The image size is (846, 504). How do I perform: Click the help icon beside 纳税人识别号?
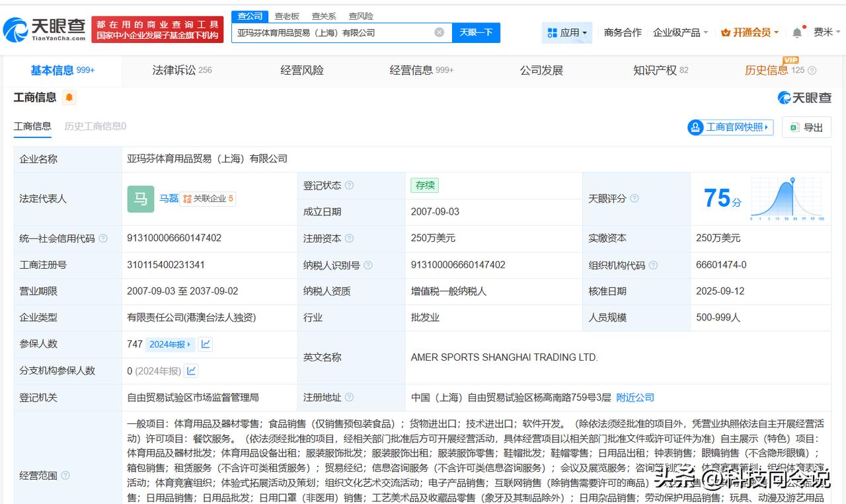tap(368, 265)
